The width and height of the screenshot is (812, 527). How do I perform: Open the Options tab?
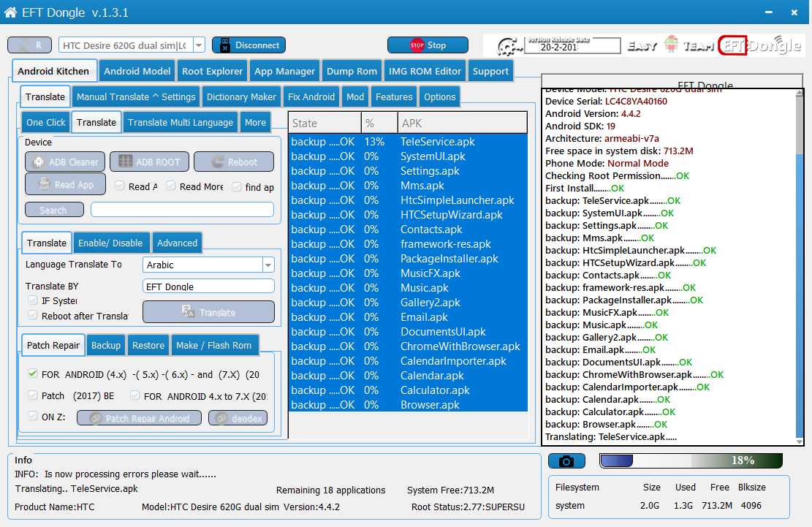pos(440,96)
